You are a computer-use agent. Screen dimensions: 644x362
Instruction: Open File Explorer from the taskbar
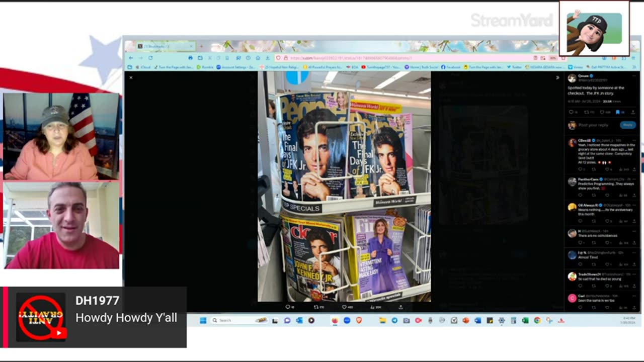pyautogui.click(x=382, y=320)
